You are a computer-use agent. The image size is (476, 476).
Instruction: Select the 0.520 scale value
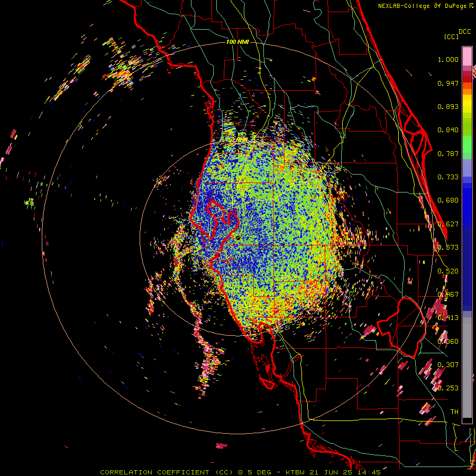[x=448, y=271]
